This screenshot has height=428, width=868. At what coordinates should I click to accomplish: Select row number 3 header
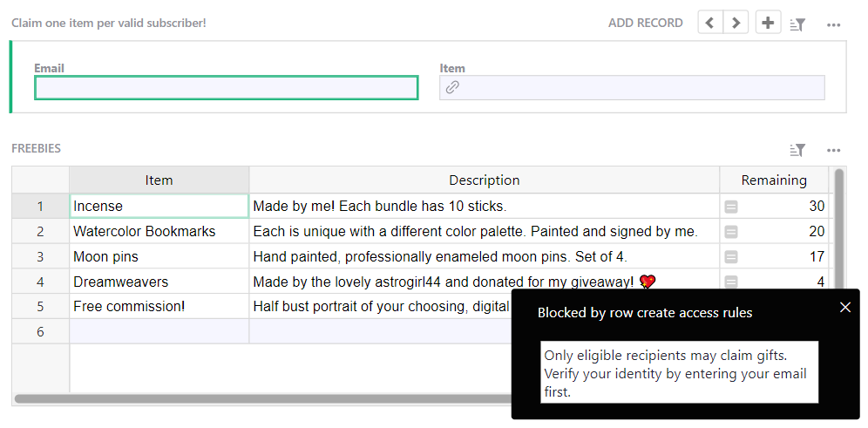coord(40,257)
